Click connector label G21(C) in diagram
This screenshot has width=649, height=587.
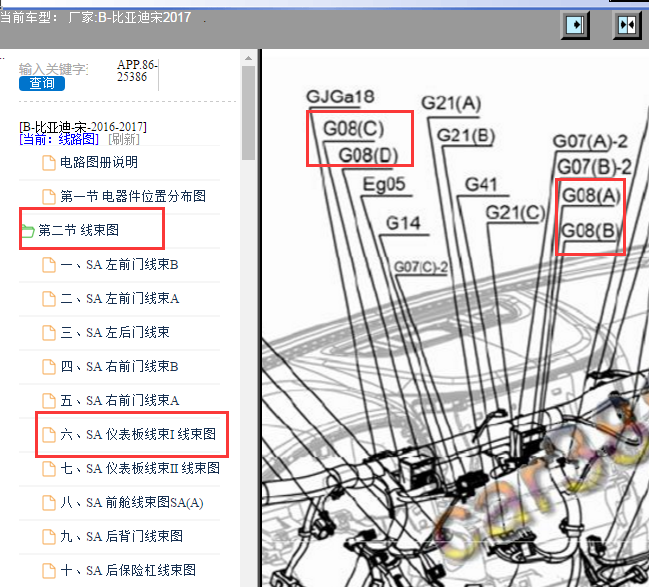(515, 213)
